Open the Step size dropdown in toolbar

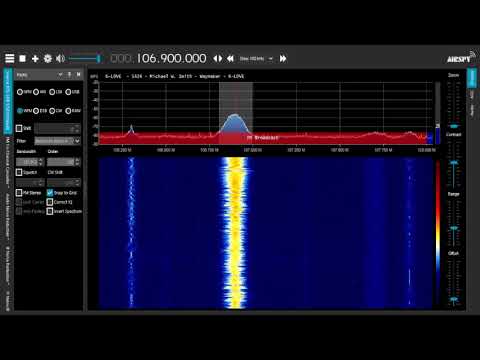pos(256,59)
